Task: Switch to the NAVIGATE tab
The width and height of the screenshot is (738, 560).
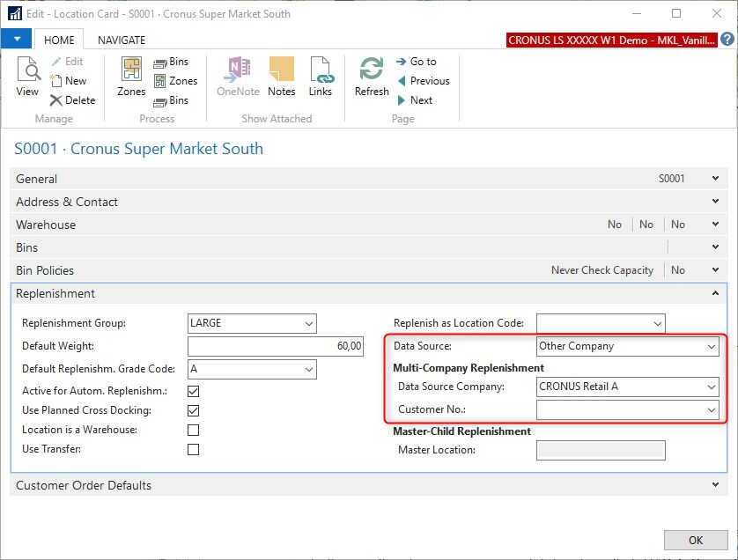Action: 122,40
